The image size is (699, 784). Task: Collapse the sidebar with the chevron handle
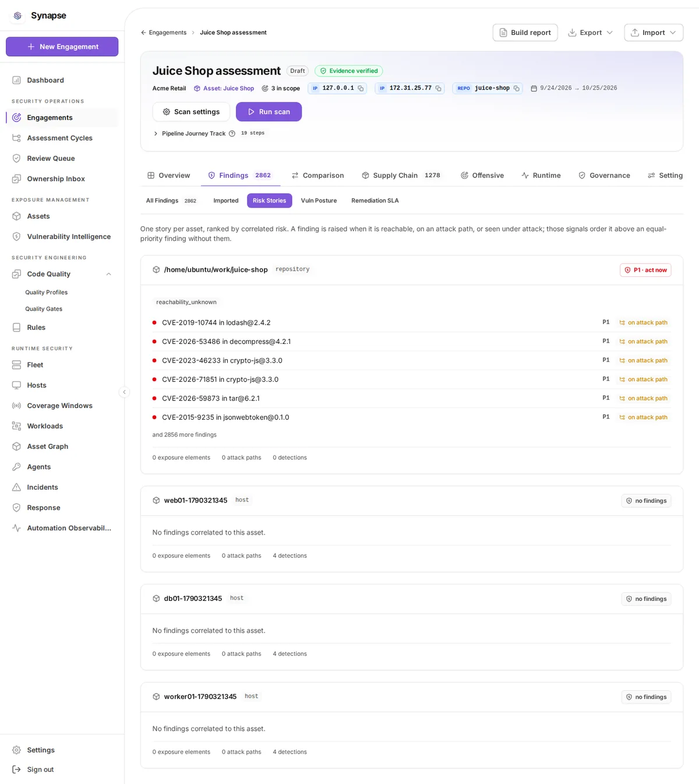point(124,392)
